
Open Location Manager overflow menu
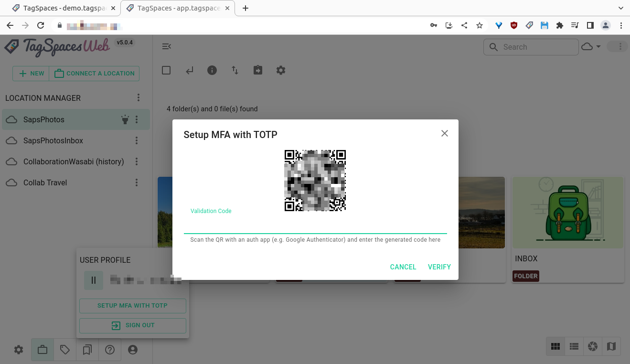tap(138, 97)
